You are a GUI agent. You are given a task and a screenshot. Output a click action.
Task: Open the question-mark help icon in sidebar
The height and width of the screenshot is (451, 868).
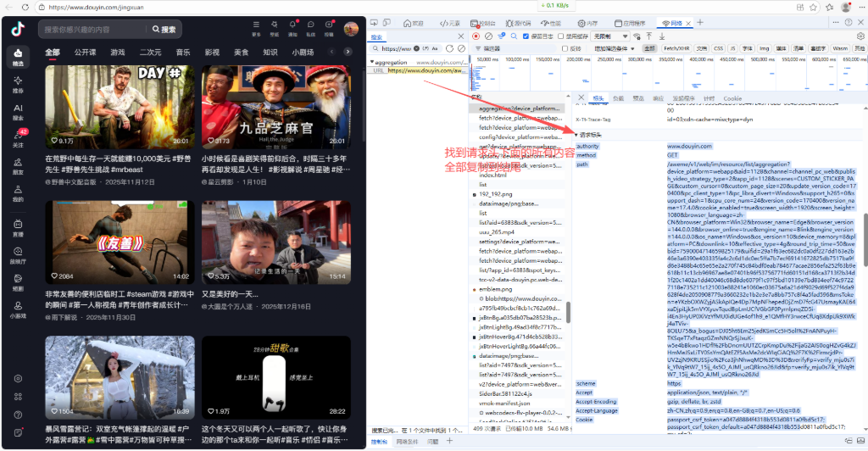[x=18, y=415]
